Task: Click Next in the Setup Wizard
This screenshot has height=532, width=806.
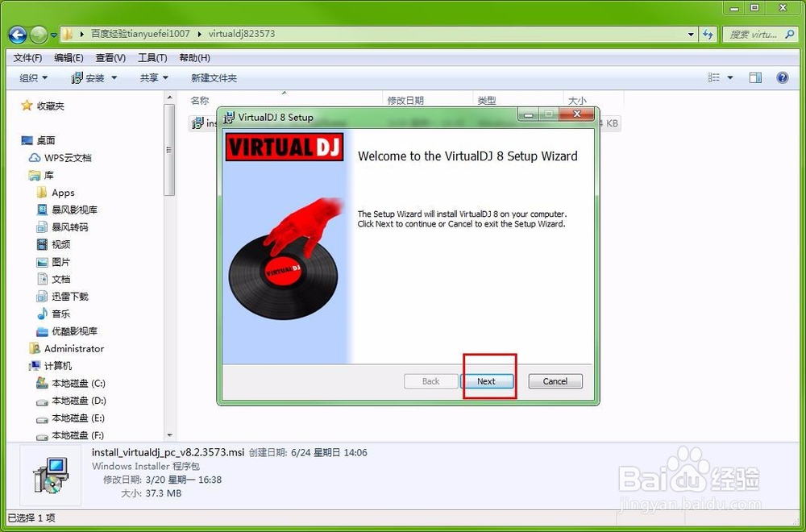Action: (488, 380)
